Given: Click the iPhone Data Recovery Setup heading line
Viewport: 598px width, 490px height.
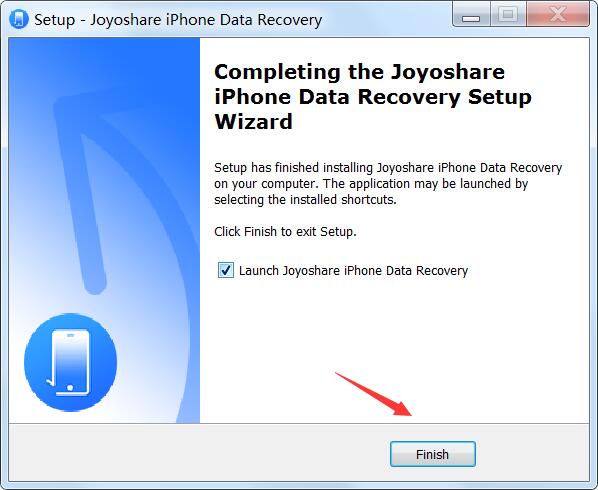Looking at the screenshot, I should click(373, 96).
